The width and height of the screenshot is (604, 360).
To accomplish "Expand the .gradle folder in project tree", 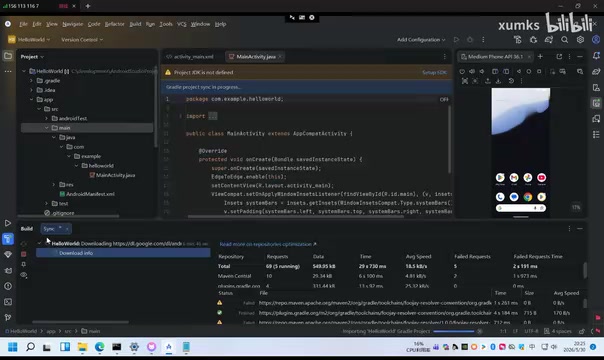I will point(32,80).
